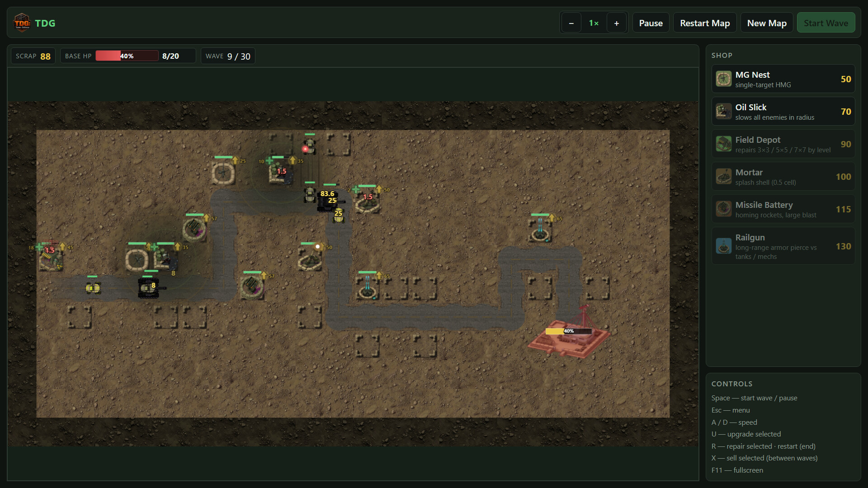Click the red base headquarters building
The width and height of the screenshot is (868, 488).
(569, 334)
